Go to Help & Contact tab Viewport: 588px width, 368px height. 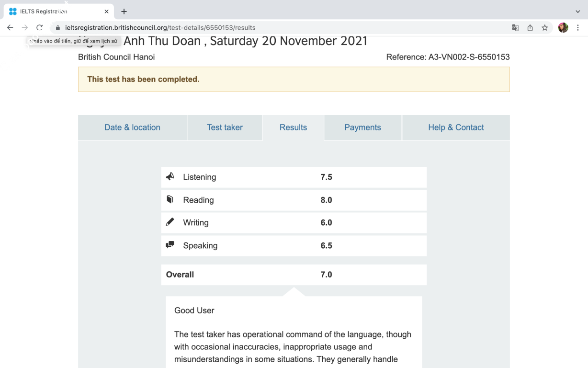[456, 127]
